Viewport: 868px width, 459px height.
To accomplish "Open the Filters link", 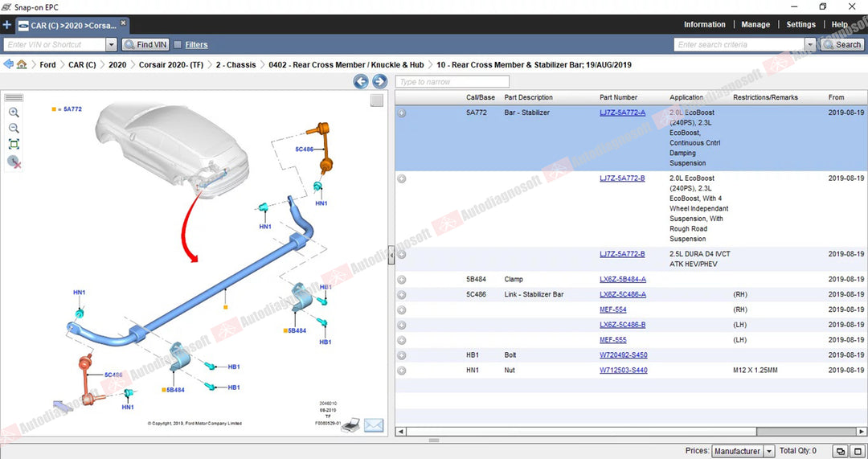I will [197, 45].
